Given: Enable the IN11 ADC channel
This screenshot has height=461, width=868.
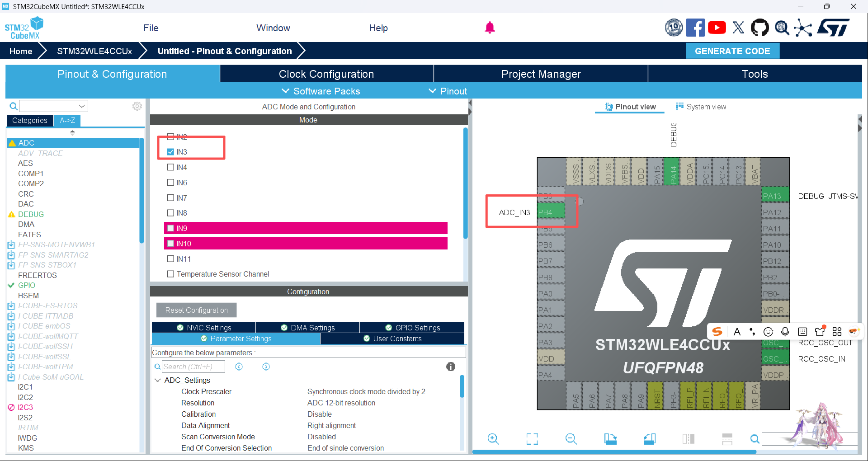Looking at the screenshot, I should 170,259.
